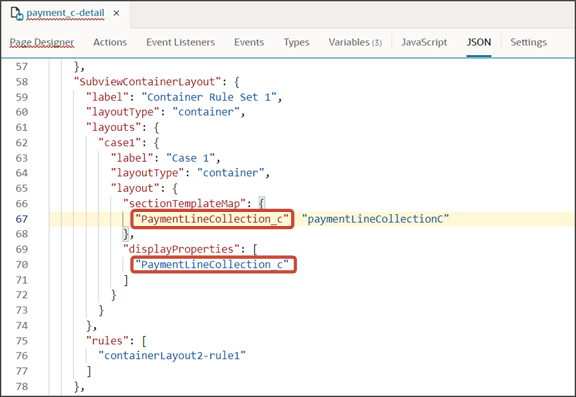576x397 pixels.
Task: Click "Container Rule Set 1" value
Action: pyautogui.click(x=209, y=97)
